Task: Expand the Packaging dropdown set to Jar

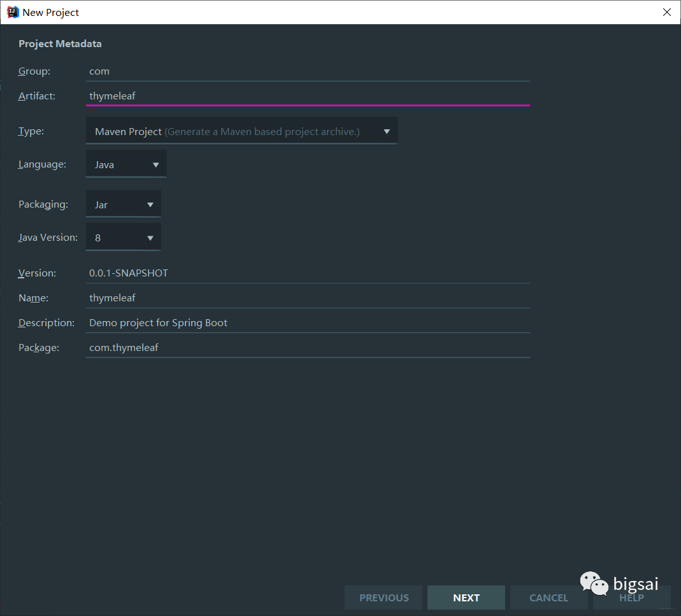Action: 124,204
